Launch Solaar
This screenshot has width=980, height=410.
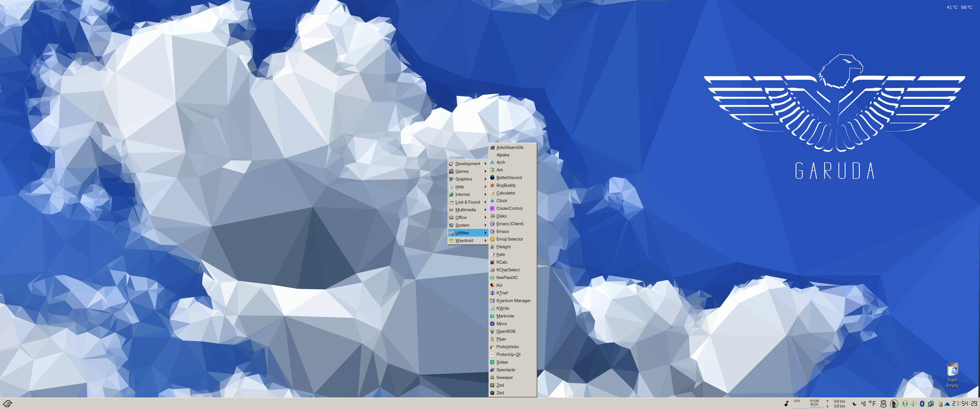[513, 362]
